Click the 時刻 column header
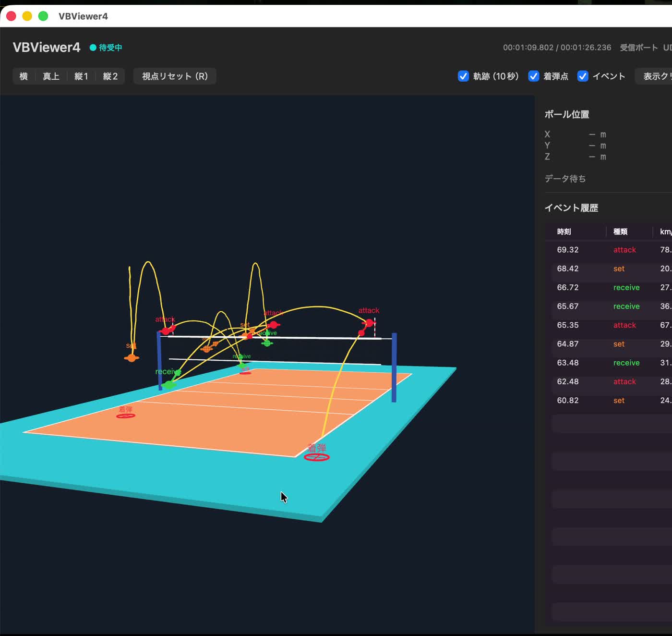Image resolution: width=672 pixels, height=636 pixels. pos(564,232)
